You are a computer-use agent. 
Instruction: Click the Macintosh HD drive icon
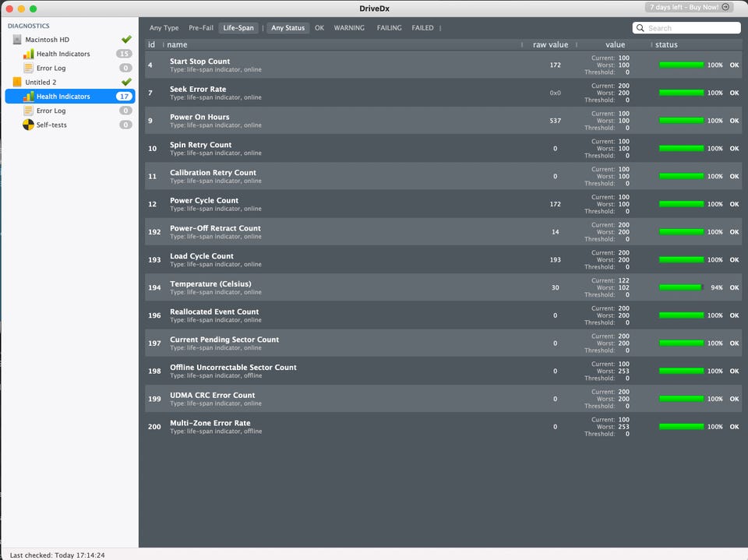point(17,40)
